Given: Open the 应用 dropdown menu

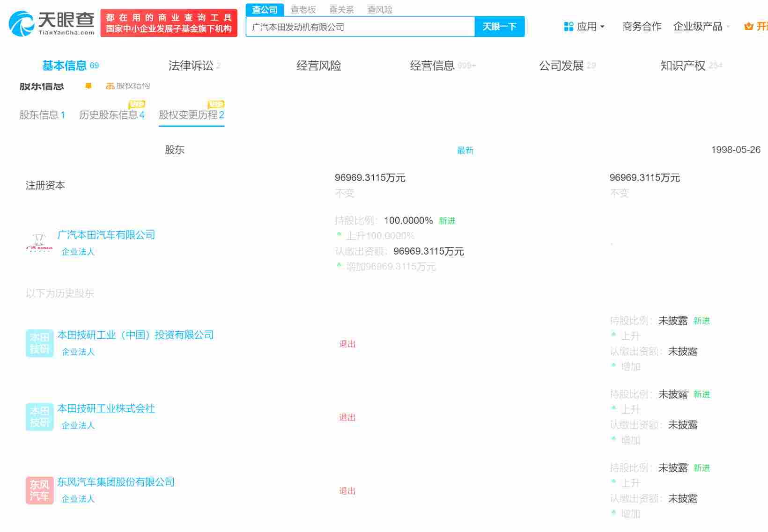Looking at the screenshot, I should 588,26.
